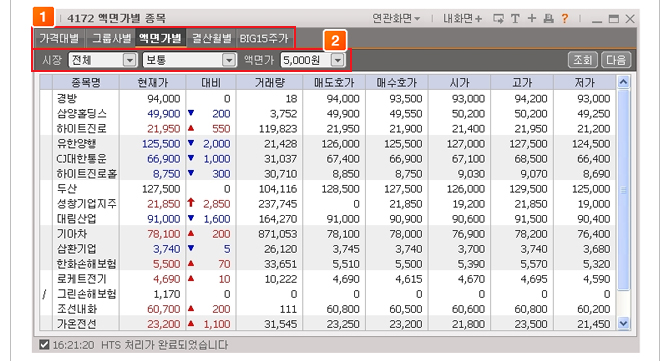The width and height of the screenshot is (670, 361).
Task: Click the T font size icon
Action: [x=515, y=18]
